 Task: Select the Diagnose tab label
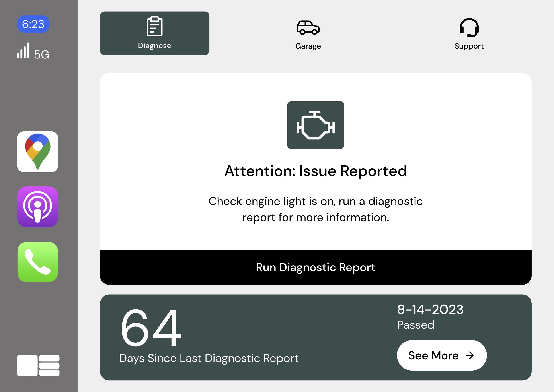154,46
